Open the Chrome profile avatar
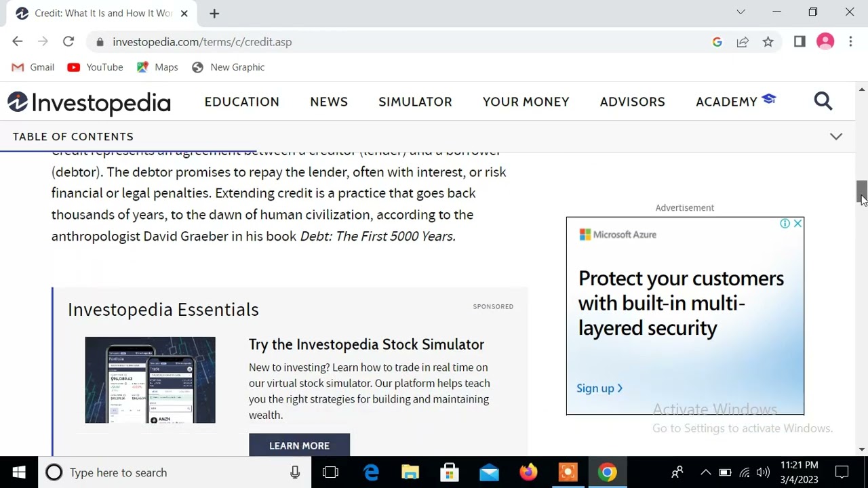 tap(825, 42)
